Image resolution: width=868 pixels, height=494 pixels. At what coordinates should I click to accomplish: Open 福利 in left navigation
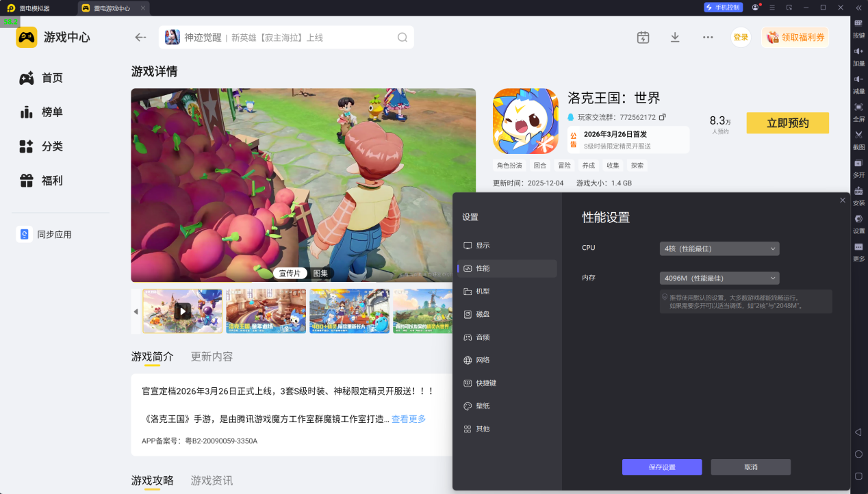(41, 181)
